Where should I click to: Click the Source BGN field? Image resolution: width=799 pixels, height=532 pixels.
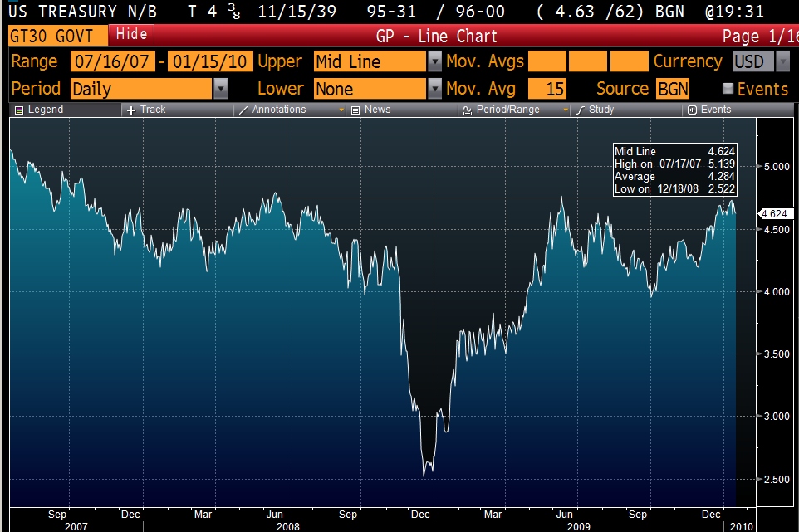point(672,89)
